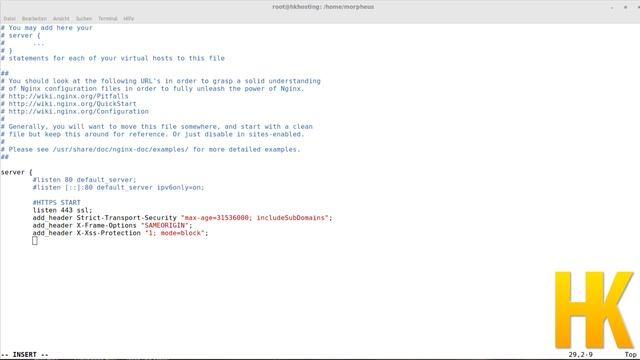
Task: Click the window title root@hkhosting: /home/morpheus
Action: coord(323,7)
